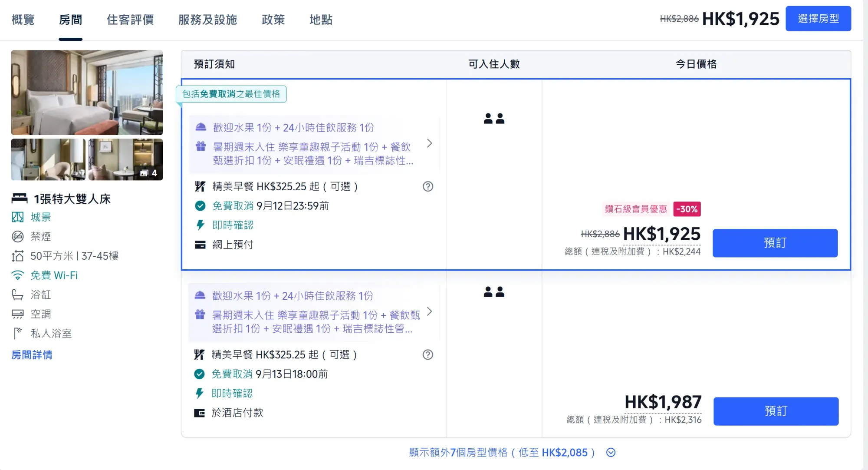868x470 pixels.
Task: Open the 服務及設施 tab
Action: (x=207, y=20)
